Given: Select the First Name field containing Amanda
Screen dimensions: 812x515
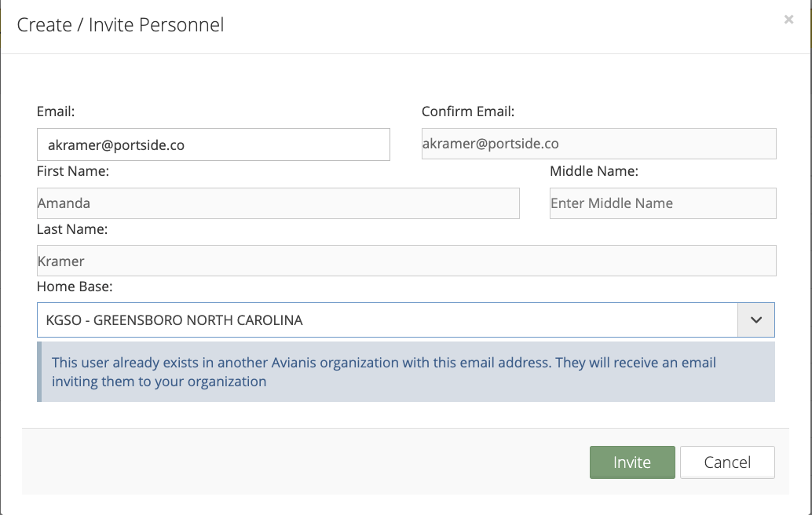Looking at the screenshot, I should coord(278,203).
